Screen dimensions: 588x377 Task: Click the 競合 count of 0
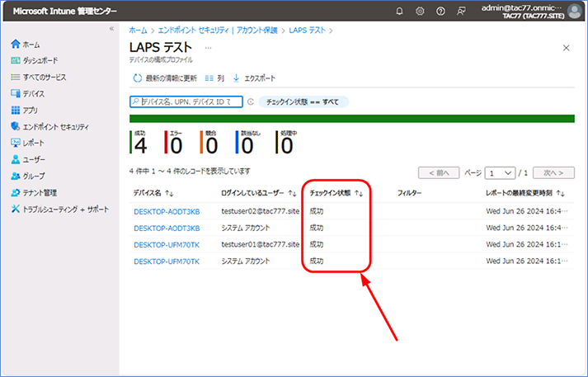coord(211,145)
